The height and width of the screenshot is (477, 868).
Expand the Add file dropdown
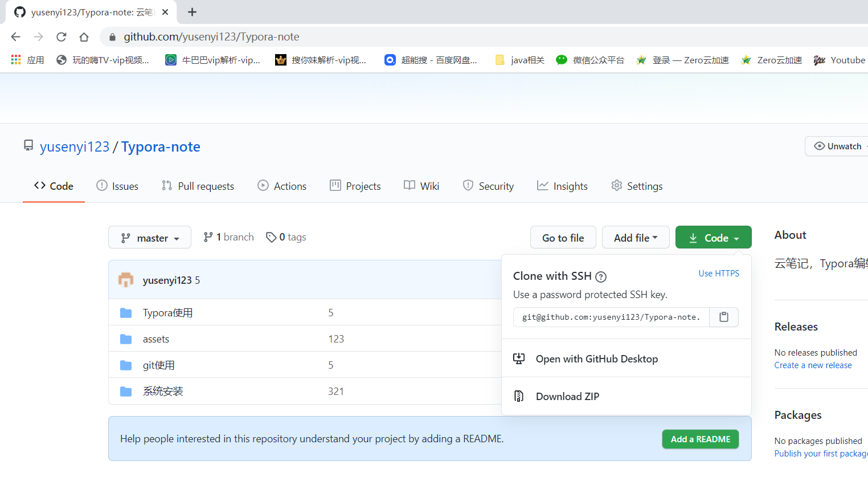click(636, 238)
